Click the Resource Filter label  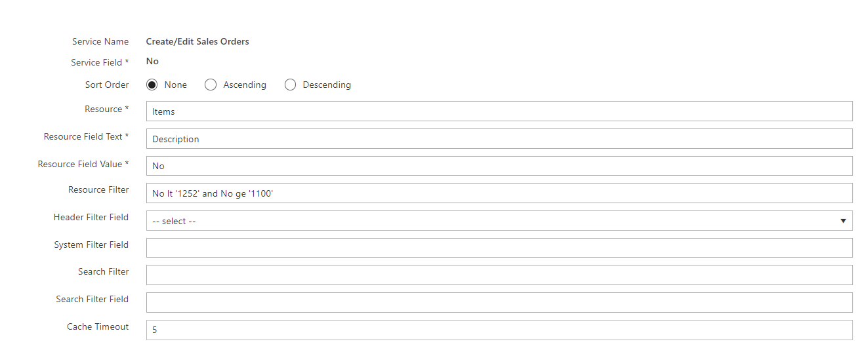98,189
